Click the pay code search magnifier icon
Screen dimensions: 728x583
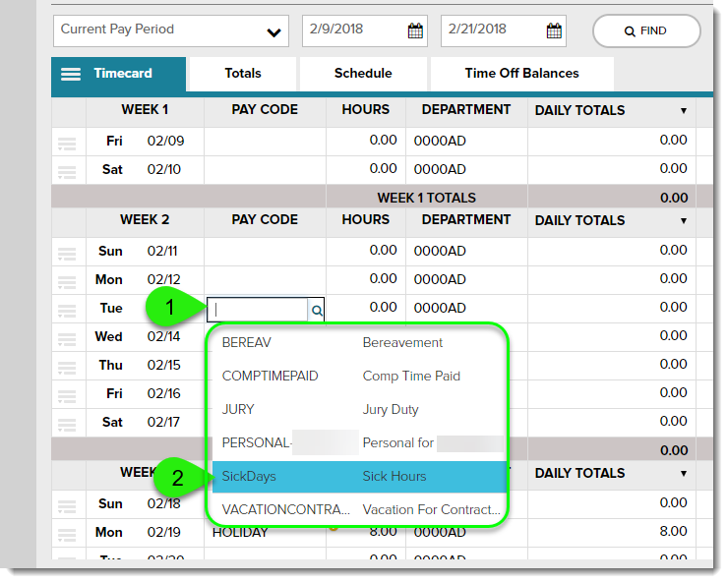click(317, 311)
